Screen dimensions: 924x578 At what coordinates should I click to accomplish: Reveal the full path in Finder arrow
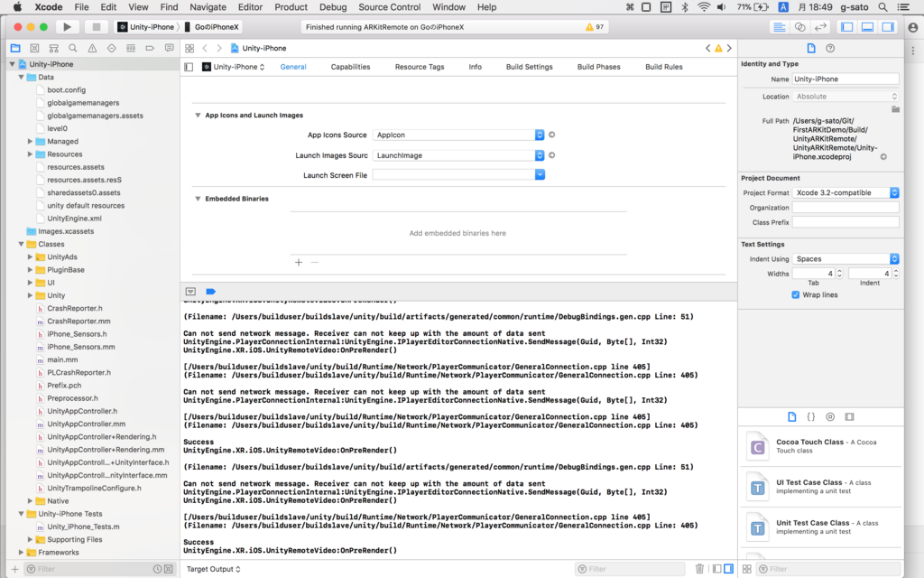883,157
